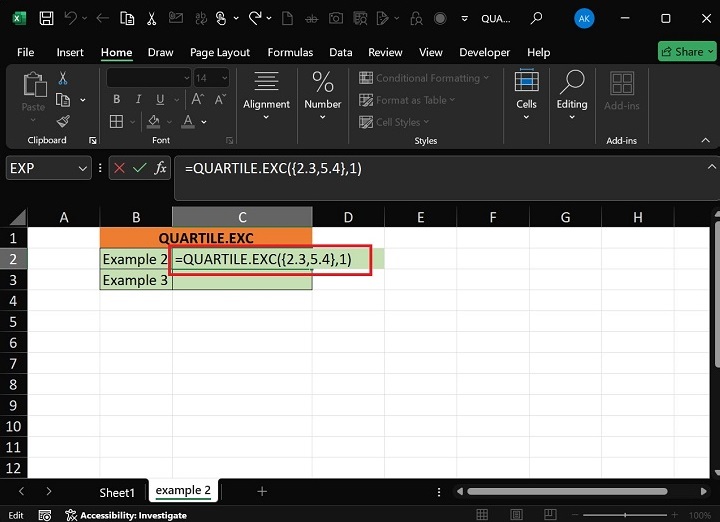Image resolution: width=720 pixels, height=522 pixels.
Task: Click the Macro recording status bar icon
Action: point(45,515)
